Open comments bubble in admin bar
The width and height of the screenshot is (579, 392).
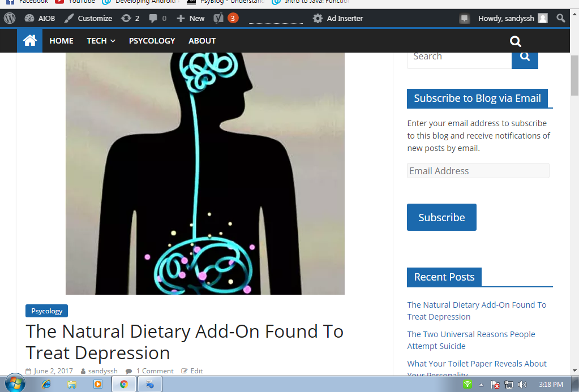click(158, 18)
